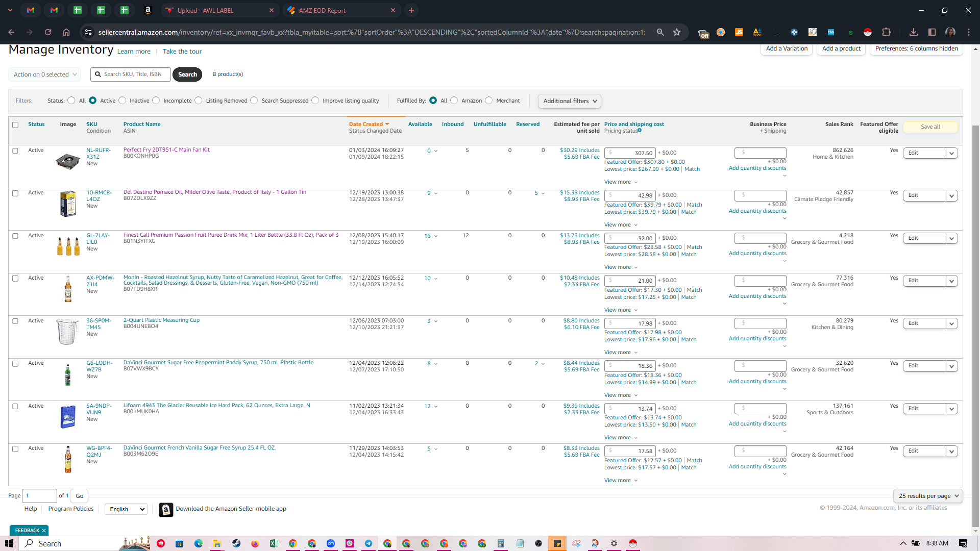
Task: Change the 25 results per page dropdown
Action: [928, 496]
